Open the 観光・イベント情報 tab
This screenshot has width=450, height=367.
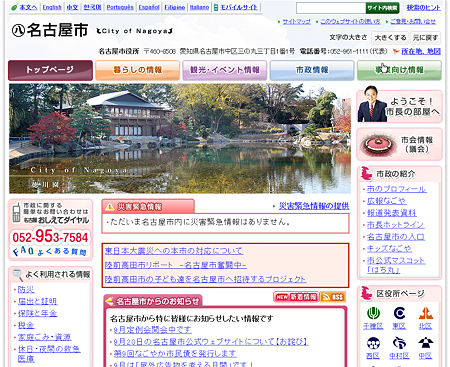click(225, 70)
